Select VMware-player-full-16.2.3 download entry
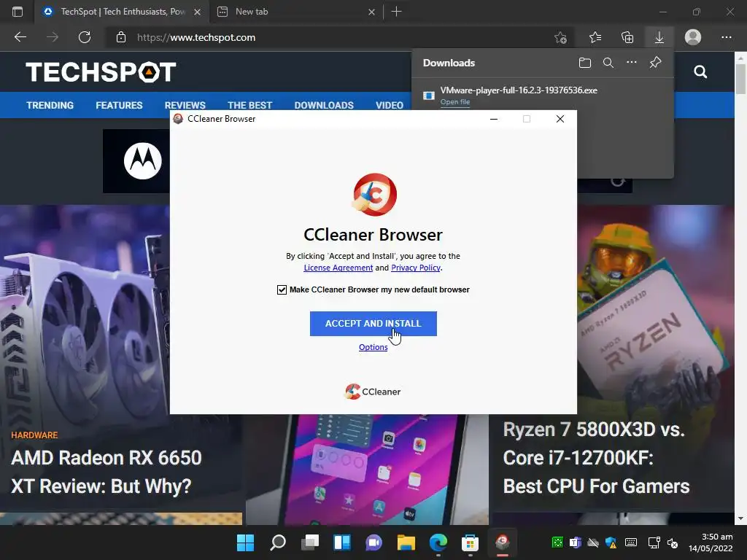This screenshot has height=560, width=747. coord(542,96)
